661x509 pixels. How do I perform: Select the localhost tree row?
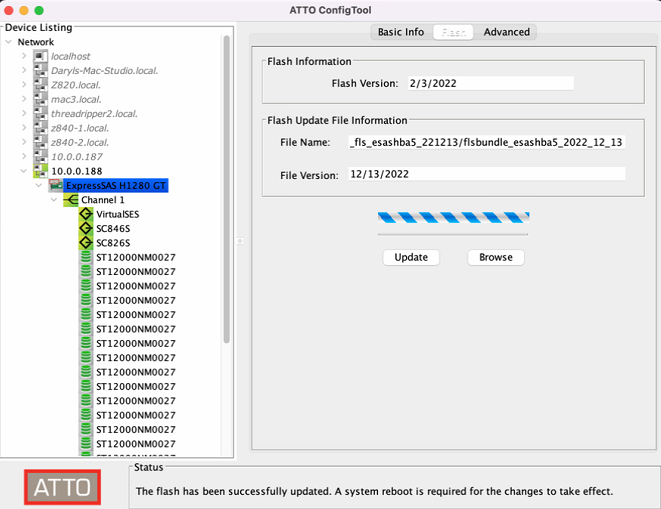[70, 57]
